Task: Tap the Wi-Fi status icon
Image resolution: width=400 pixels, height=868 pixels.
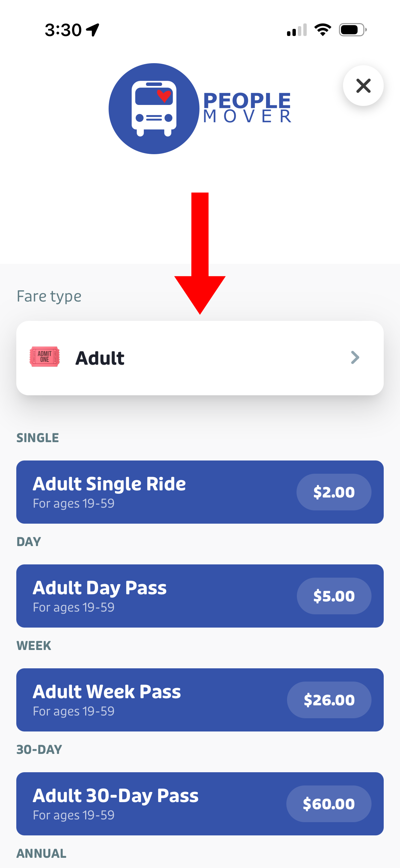Action: tap(323, 30)
